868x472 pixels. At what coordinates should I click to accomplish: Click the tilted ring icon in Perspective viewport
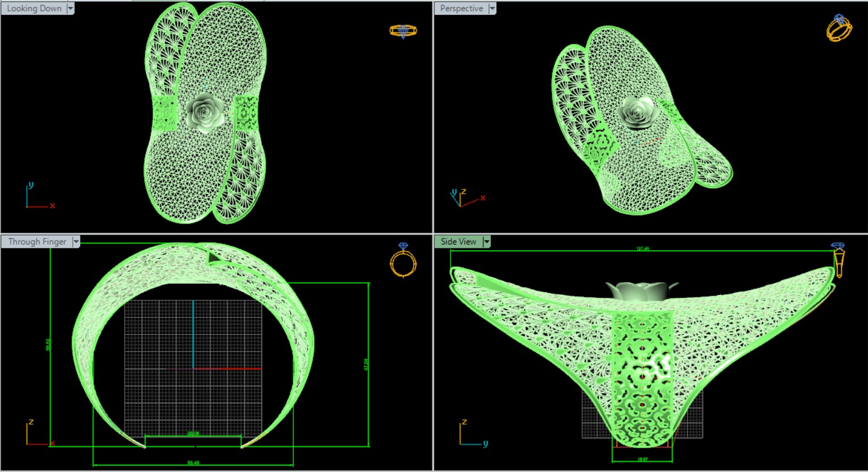click(x=839, y=28)
